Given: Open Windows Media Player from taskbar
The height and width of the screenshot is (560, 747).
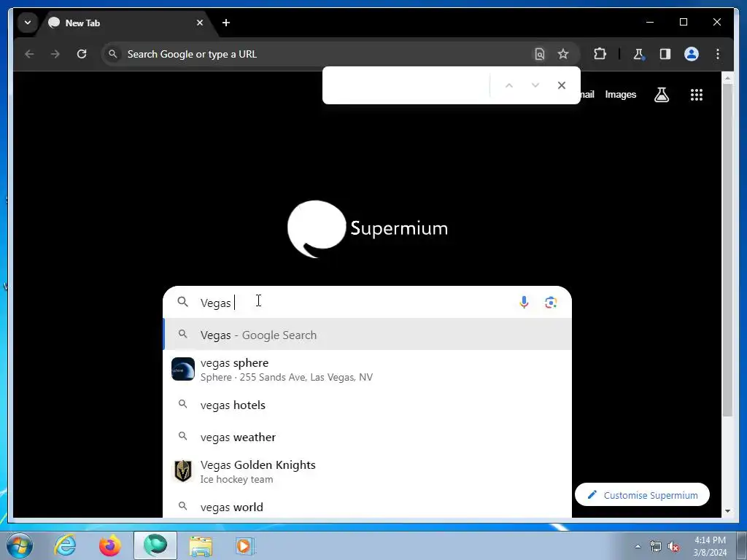Looking at the screenshot, I should coord(245,545).
